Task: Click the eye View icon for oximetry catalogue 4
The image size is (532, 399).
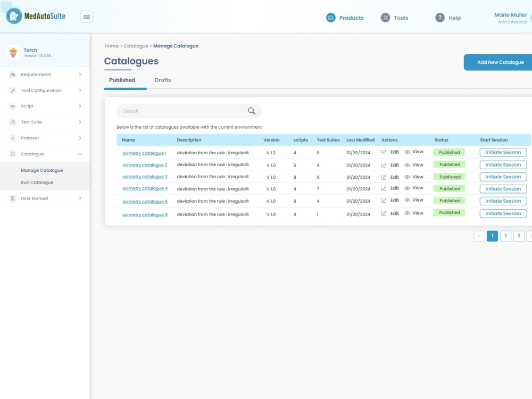Action: pyautogui.click(x=407, y=188)
